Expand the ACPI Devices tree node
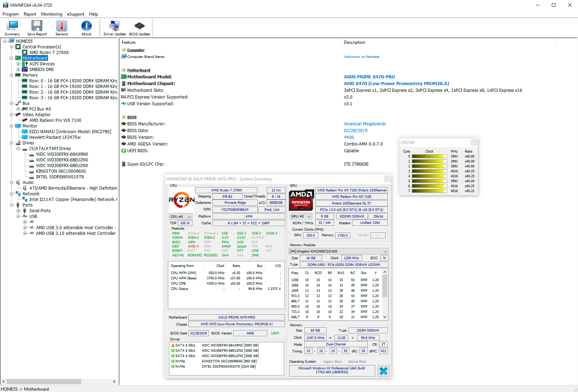This screenshot has width=578, height=392. (x=18, y=64)
